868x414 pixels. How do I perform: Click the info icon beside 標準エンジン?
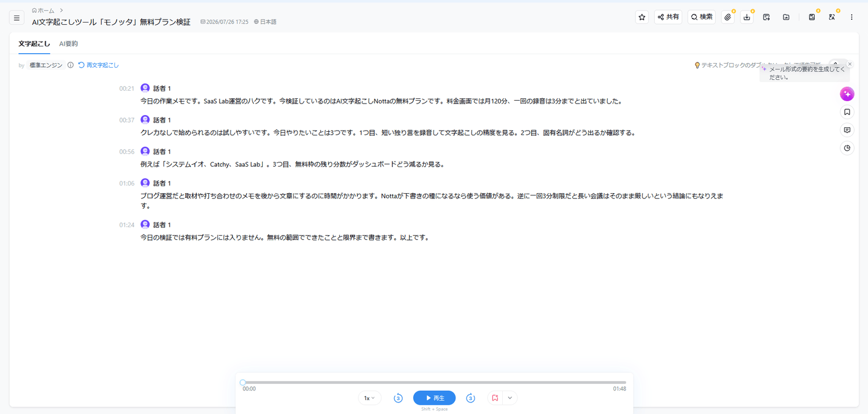coord(71,65)
